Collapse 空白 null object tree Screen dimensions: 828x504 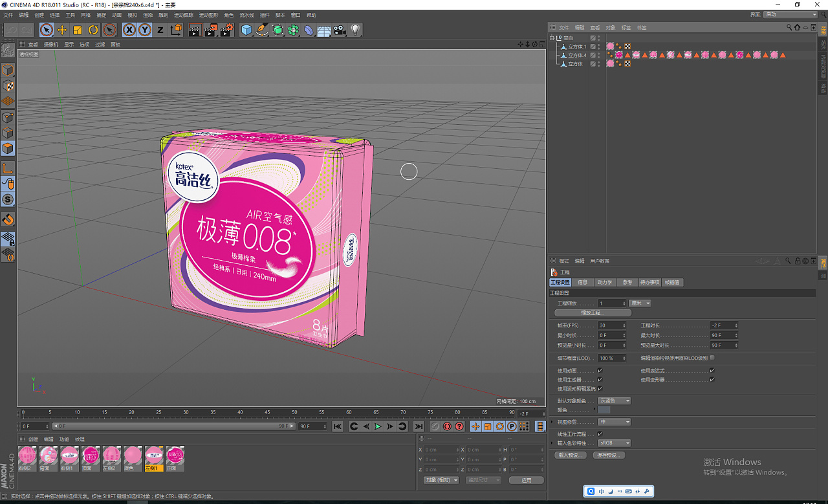[x=552, y=38]
